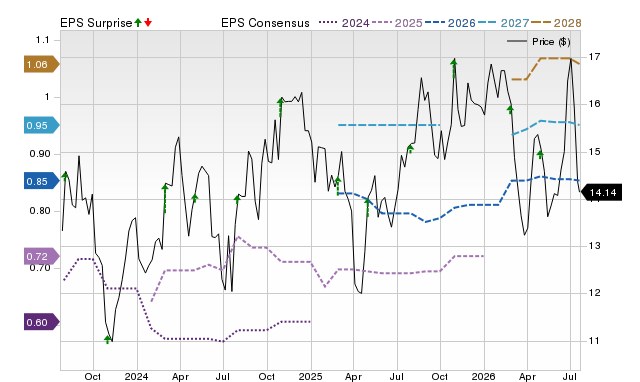
Task: Click the red down arrow in EPS Surprise legend
Action: click(148, 22)
